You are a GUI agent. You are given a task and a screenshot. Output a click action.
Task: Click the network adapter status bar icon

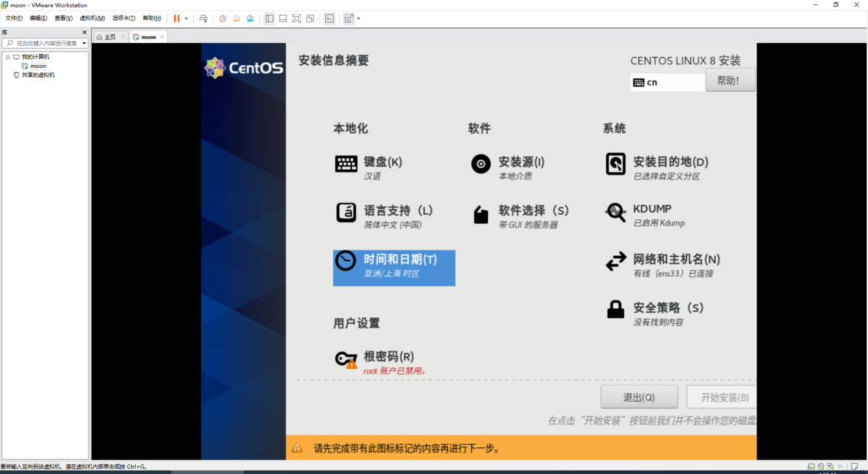pos(830,466)
